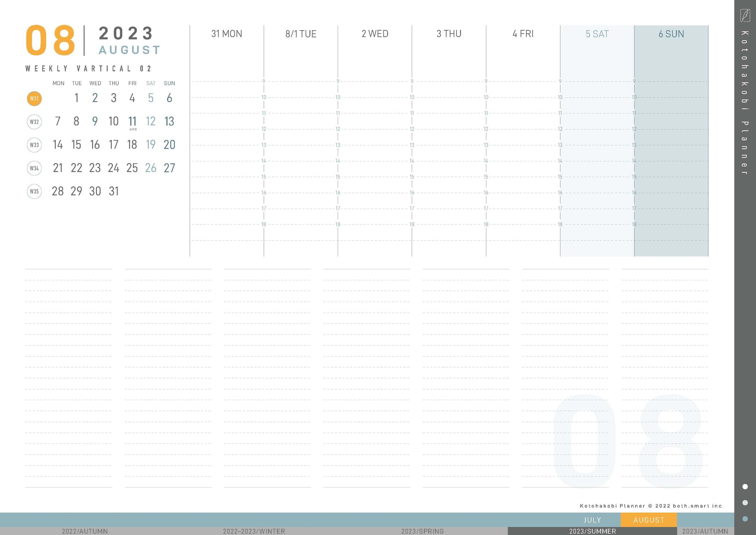Select the W33 week circle
Screen dimensions: 756x535
(34, 145)
